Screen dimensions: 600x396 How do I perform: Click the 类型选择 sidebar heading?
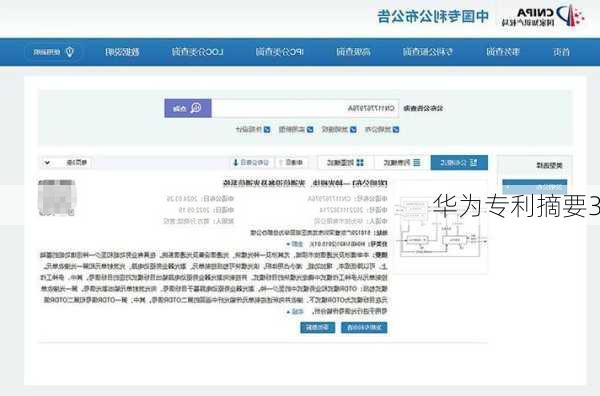(x=549, y=166)
